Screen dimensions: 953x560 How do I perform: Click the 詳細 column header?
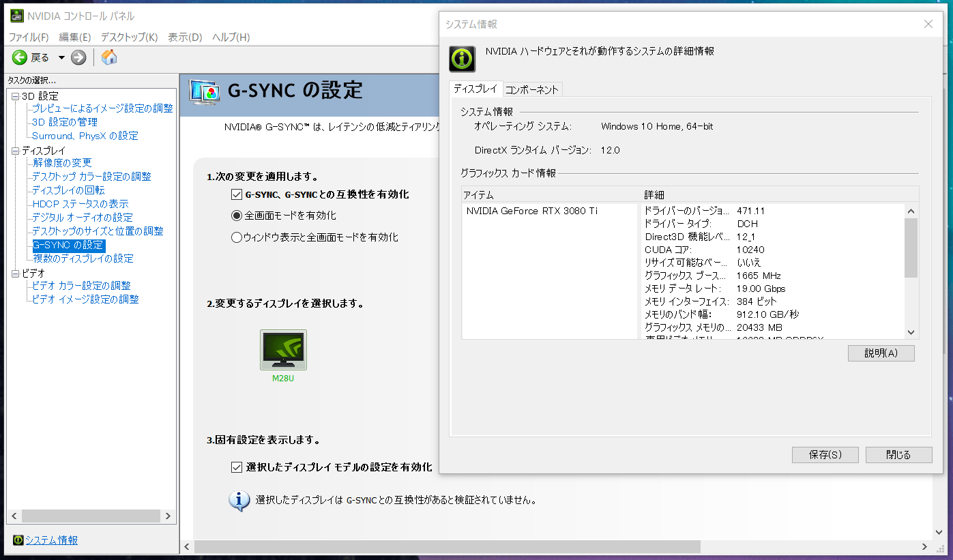pyautogui.click(x=780, y=195)
